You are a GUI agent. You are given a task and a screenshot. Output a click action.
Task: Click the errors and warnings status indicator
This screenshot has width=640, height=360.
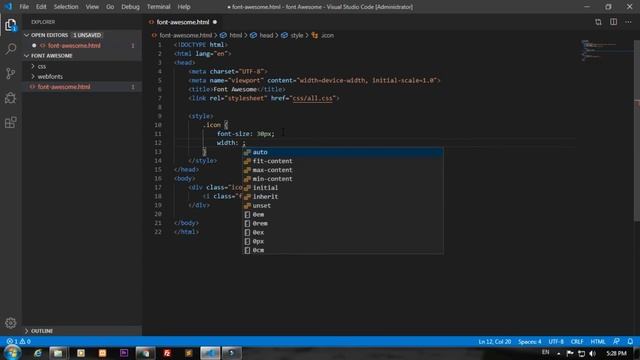[x=18, y=341]
